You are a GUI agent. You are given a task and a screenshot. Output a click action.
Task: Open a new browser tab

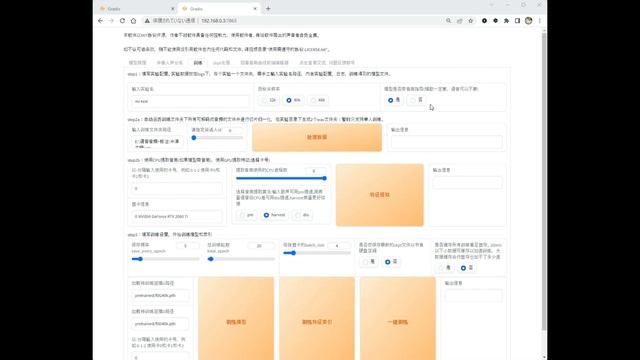tap(268, 9)
